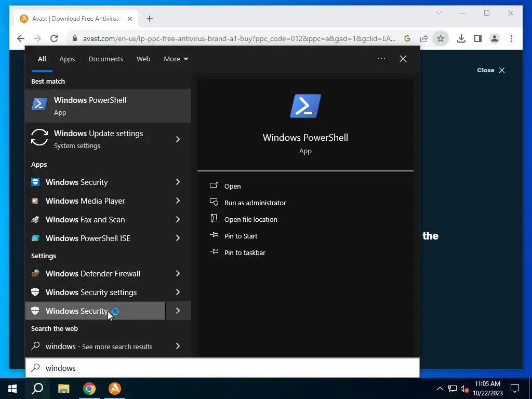The image size is (532, 399).
Task: Click the search box containing 'windows'
Action: [222, 368]
